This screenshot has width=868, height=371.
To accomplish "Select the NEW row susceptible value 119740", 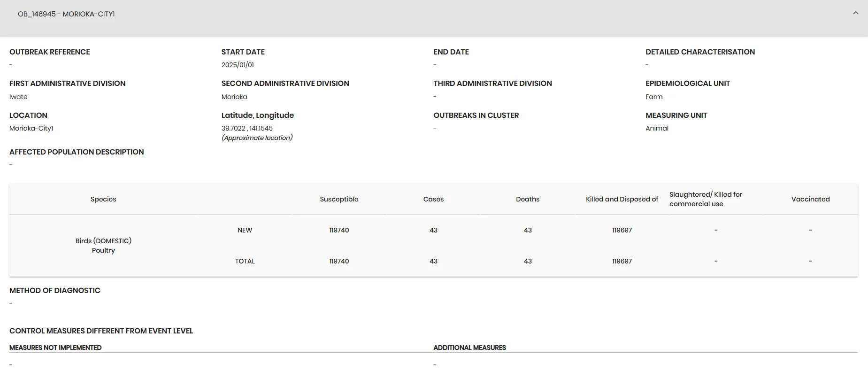I will [339, 230].
